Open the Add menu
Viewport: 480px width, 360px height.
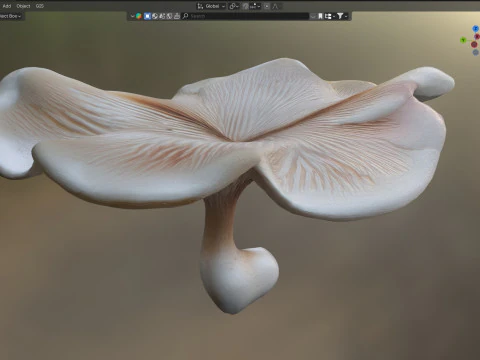(x=7, y=6)
